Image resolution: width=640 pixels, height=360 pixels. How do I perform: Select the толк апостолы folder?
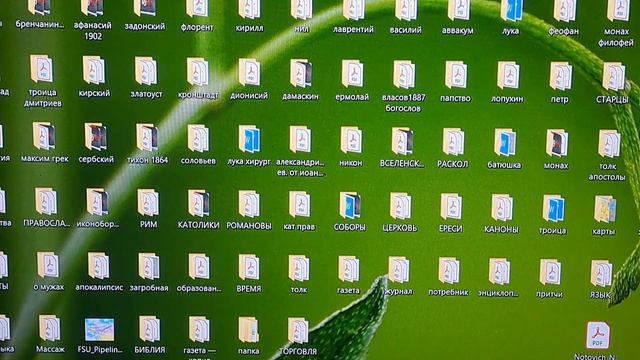click(609, 144)
